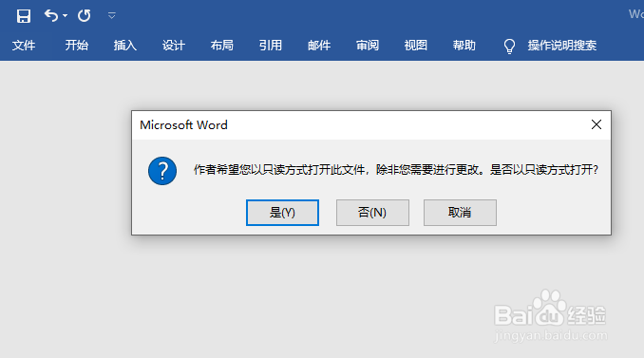
Task: Click 否(N) button in dialog
Action: click(372, 213)
